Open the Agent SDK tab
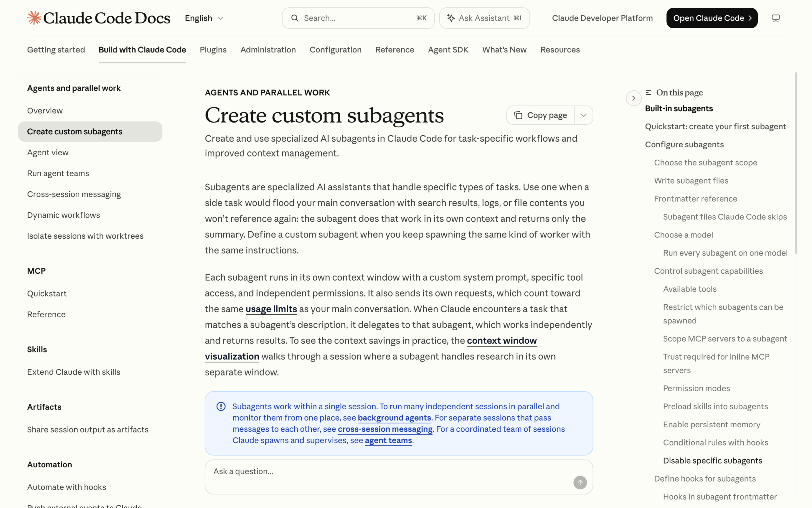 (x=448, y=50)
